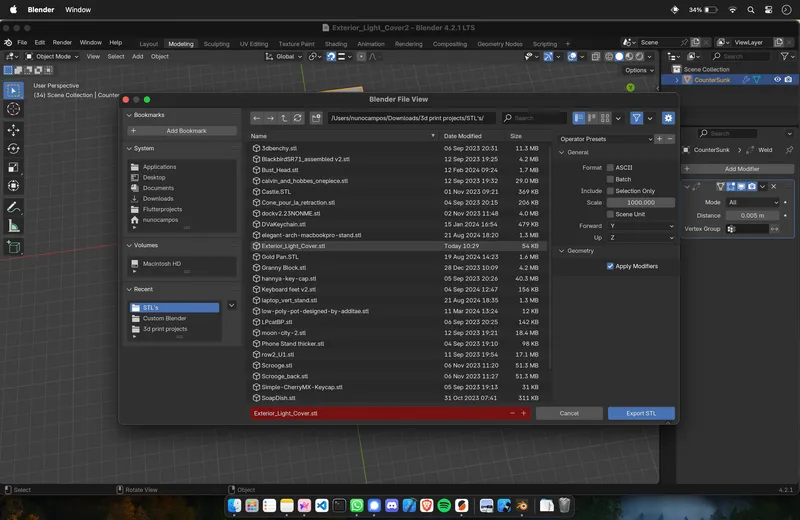Click the Scale value field
Screen dimensions: 800x520
(641, 202)
